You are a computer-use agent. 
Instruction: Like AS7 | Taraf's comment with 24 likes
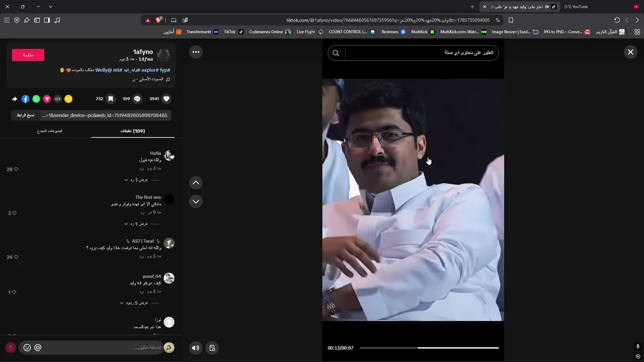[16, 257]
